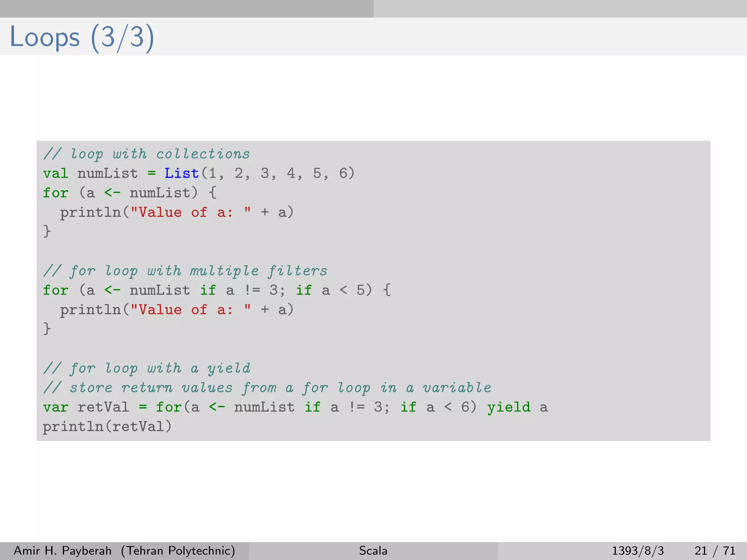Click the 'println(retVal)' line
This screenshot has height=560, width=747.
click(x=107, y=427)
